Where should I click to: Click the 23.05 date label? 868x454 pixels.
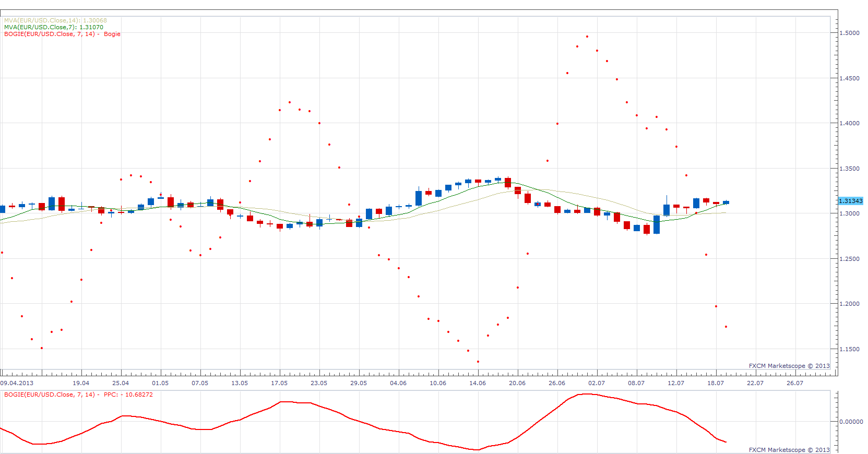click(319, 383)
